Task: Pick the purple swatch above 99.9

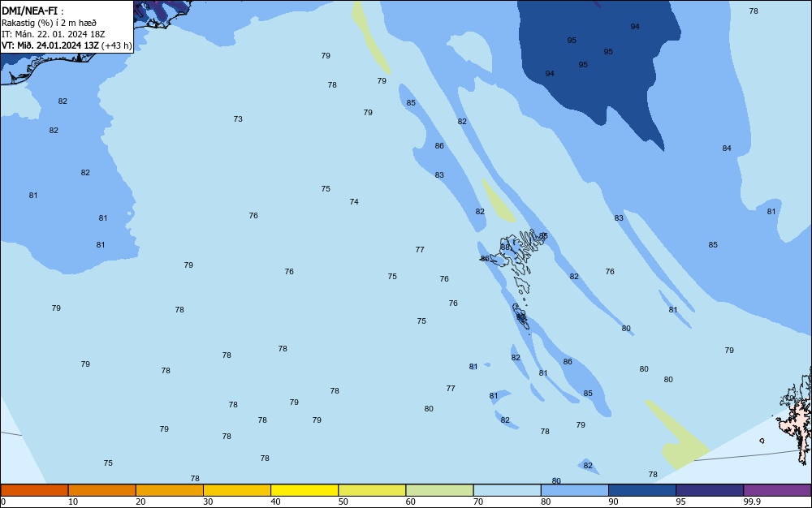Action: pyautogui.click(x=777, y=490)
